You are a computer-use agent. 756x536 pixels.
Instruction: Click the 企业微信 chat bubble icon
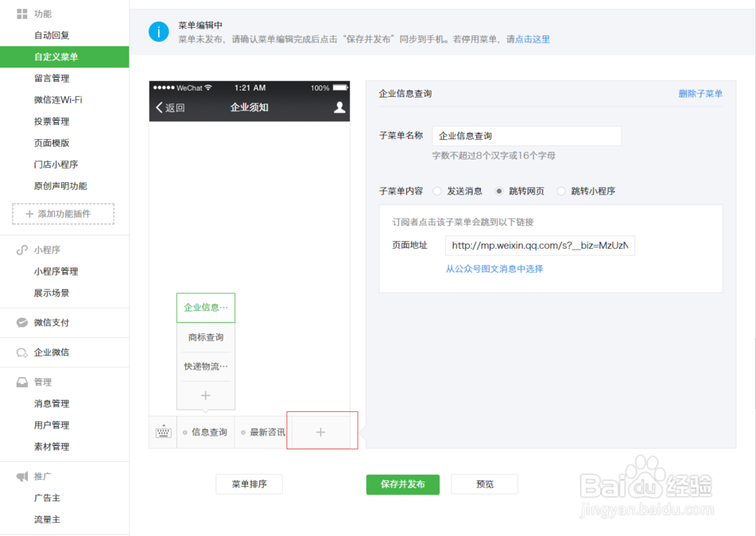click(22, 352)
